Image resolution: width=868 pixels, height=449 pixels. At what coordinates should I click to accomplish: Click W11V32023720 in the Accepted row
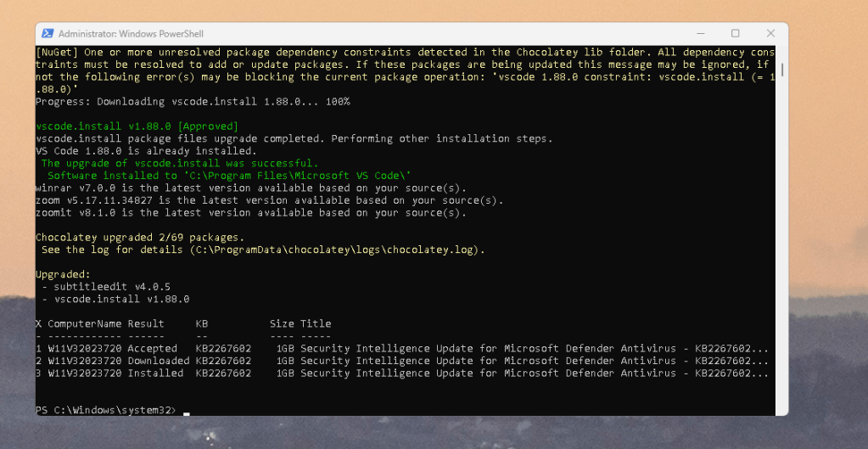pyautogui.click(x=85, y=349)
